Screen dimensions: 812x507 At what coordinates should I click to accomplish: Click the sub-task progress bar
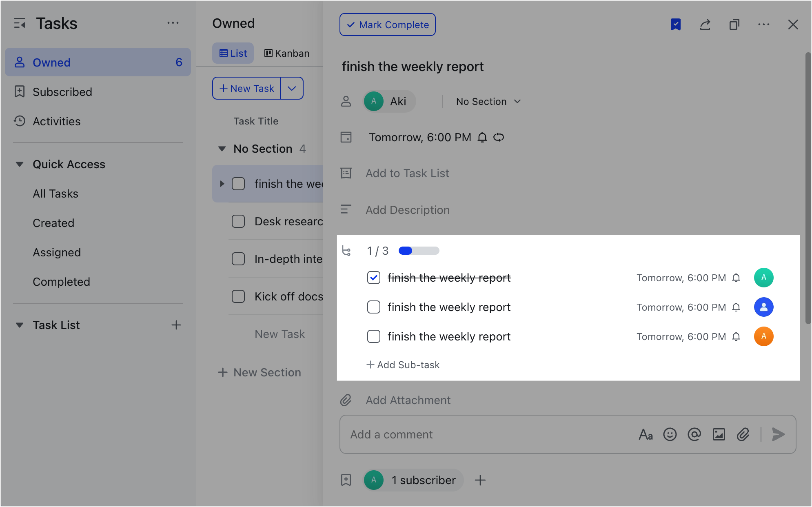418,250
